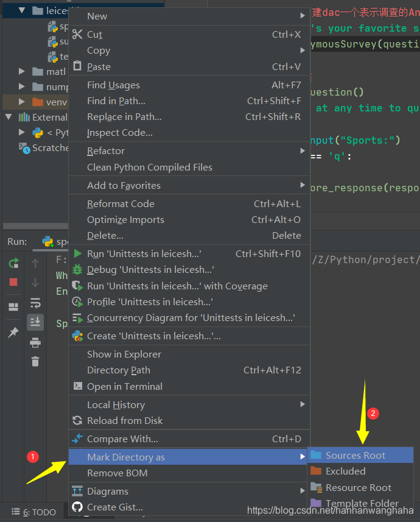Click the Pin Tab icon in Run panel
420x522 pixels.
click(x=13, y=332)
